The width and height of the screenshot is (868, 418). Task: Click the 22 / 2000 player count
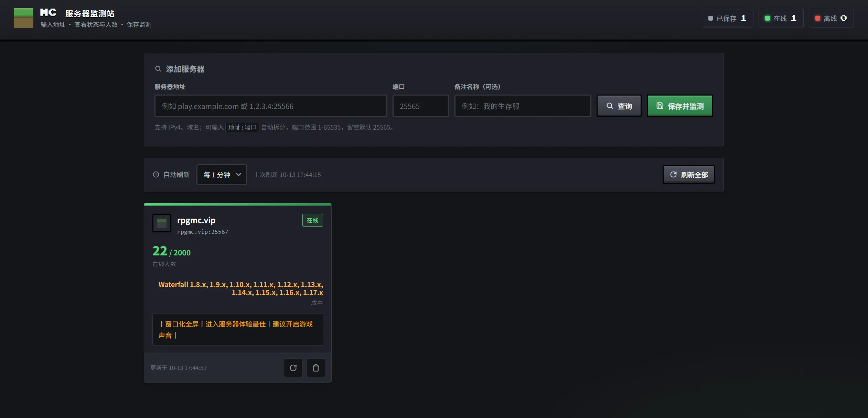tap(171, 251)
